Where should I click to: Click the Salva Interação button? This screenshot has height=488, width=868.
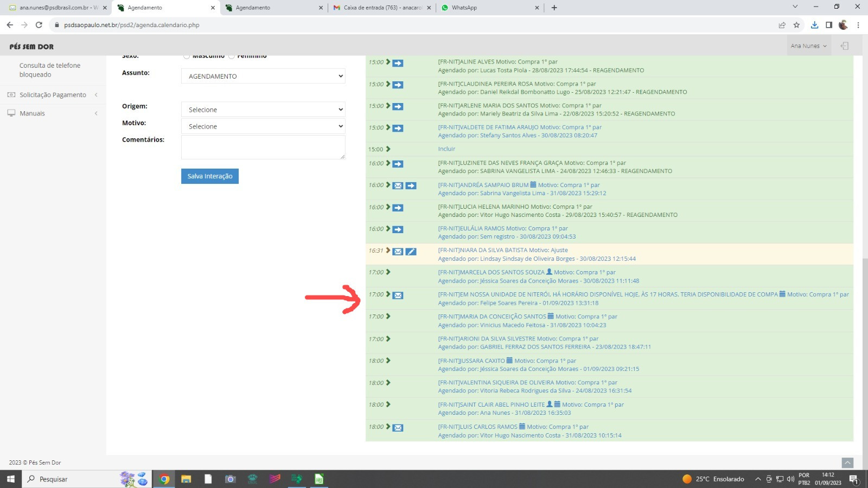pyautogui.click(x=210, y=176)
